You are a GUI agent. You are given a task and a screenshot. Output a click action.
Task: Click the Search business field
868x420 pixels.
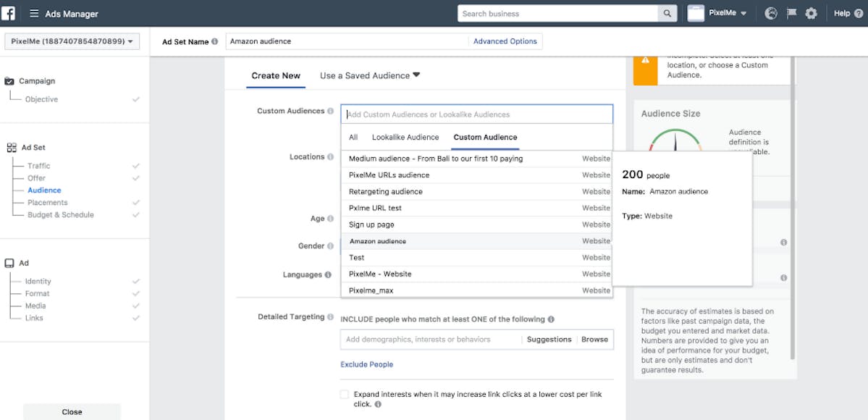pos(558,13)
